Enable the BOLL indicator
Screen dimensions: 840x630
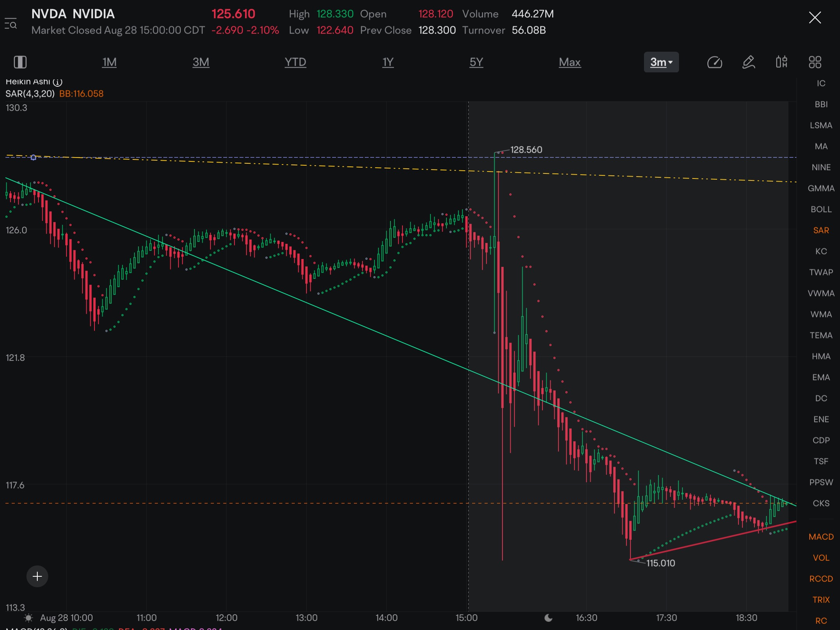point(821,209)
